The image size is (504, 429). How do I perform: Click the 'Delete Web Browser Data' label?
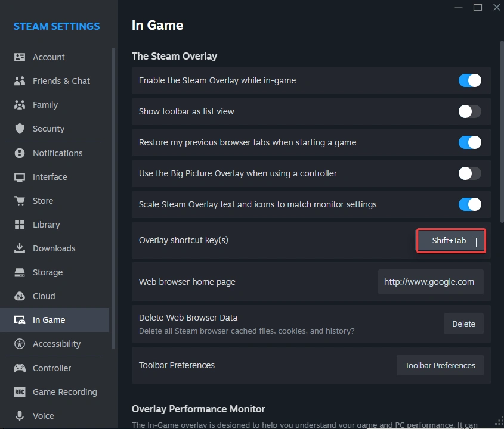[x=188, y=318]
